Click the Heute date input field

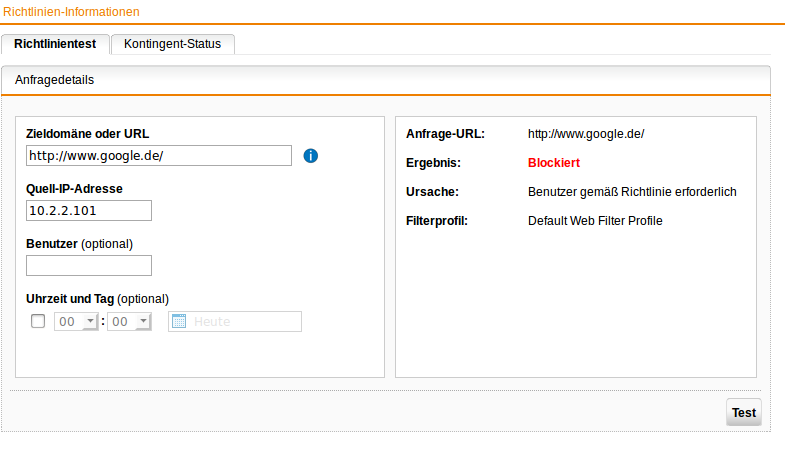coord(235,321)
